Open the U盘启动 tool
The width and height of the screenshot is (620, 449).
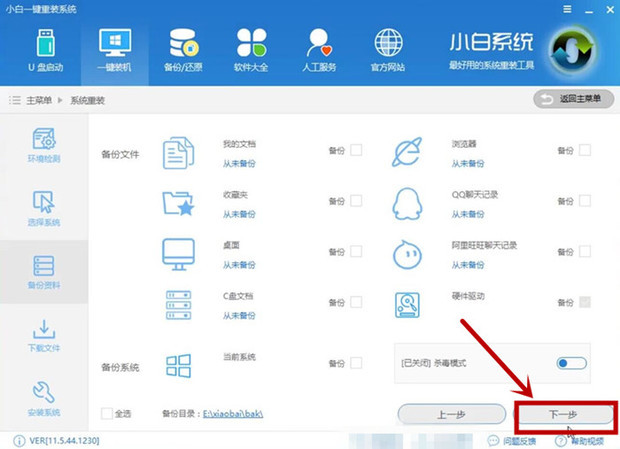46,50
